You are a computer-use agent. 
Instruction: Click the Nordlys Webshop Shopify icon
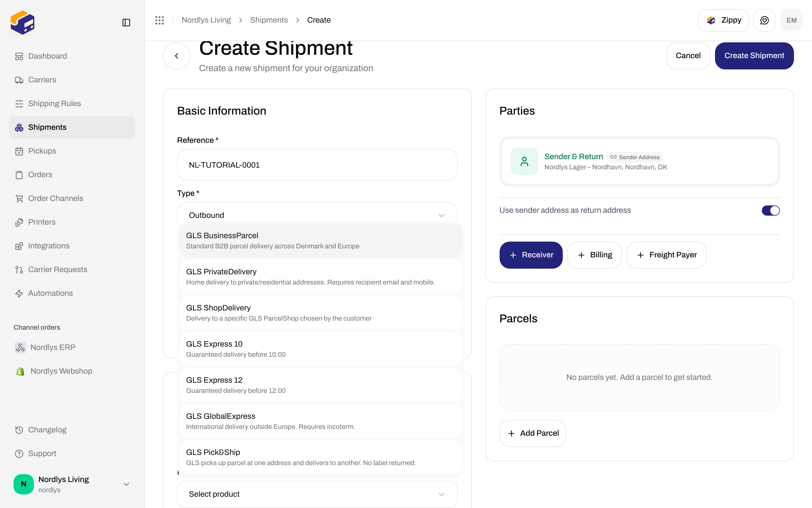[x=20, y=371]
